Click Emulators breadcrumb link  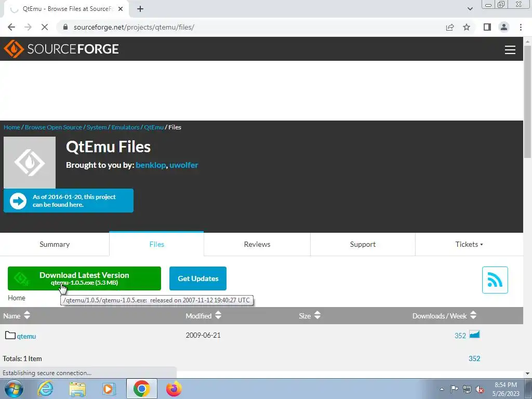126,127
